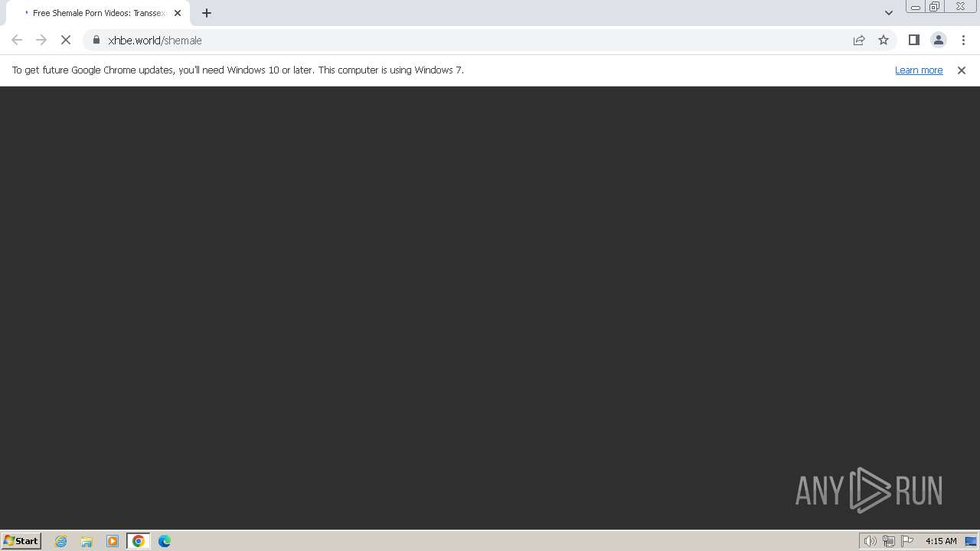The image size is (980, 551).
Task: View site information lock icon
Action: [x=96, y=40]
